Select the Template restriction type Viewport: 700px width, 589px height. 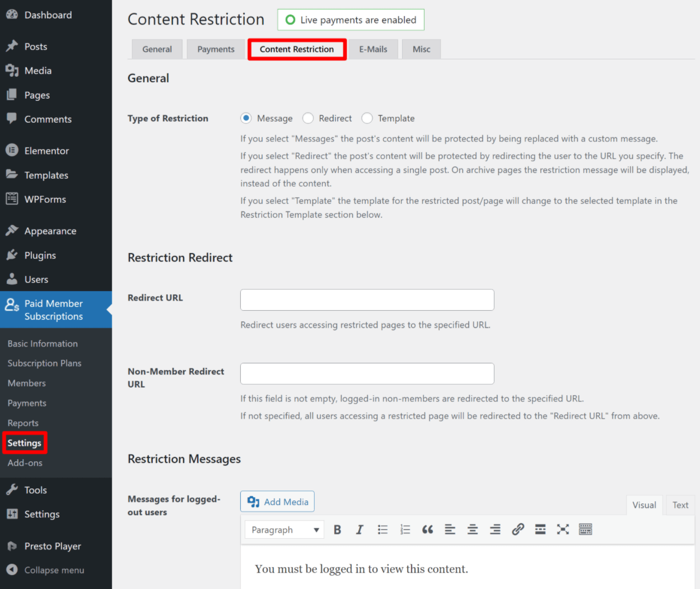click(x=367, y=118)
